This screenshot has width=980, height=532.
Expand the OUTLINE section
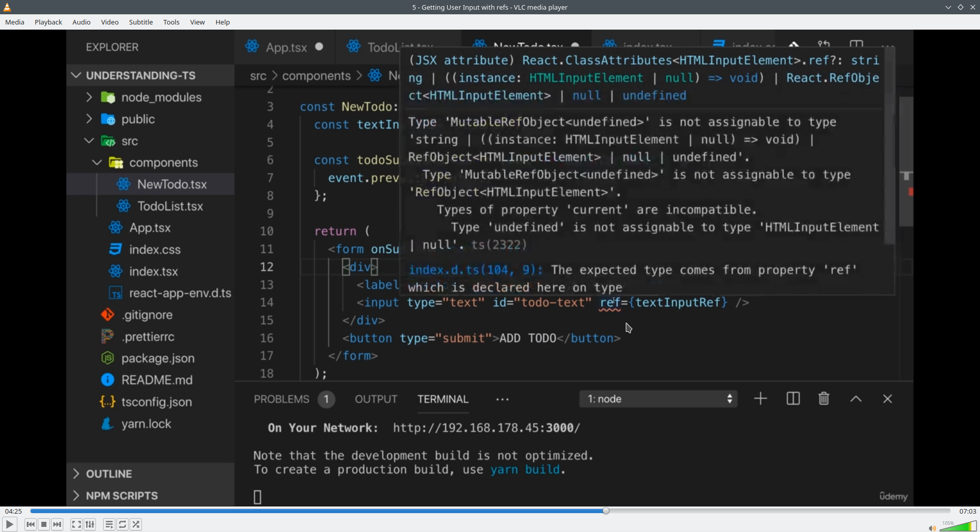(76, 474)
